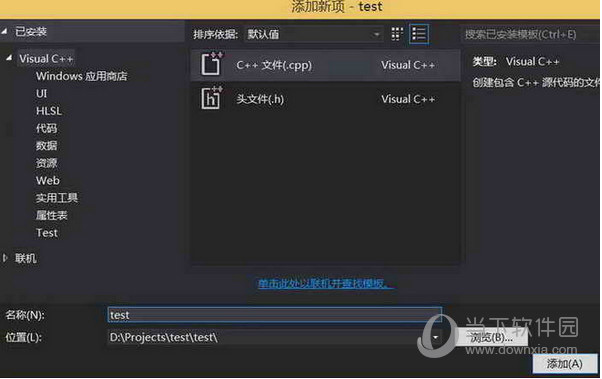
Task: Open the 排序依据 默认值 dropdown
Action: (313, 34)
